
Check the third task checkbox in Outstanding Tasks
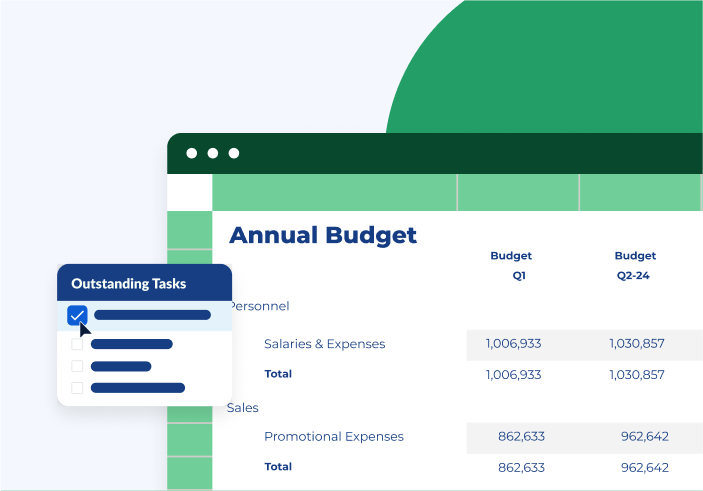tap(77, 366)
